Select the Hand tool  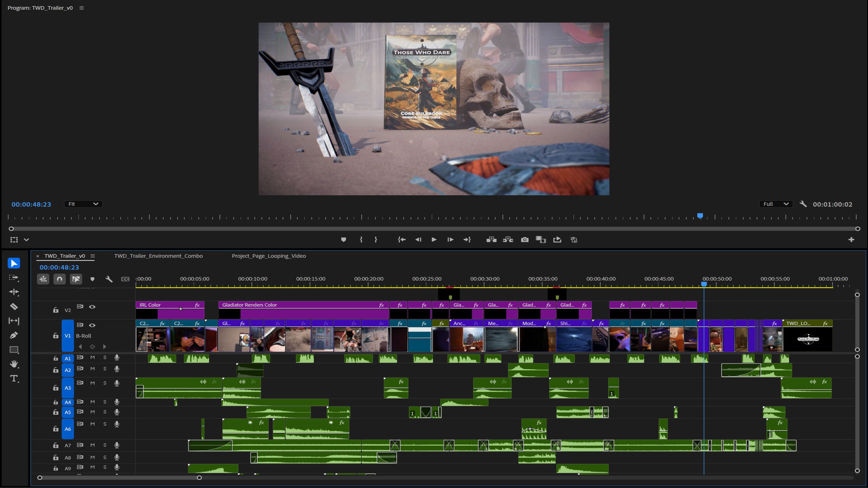point(14,364)
